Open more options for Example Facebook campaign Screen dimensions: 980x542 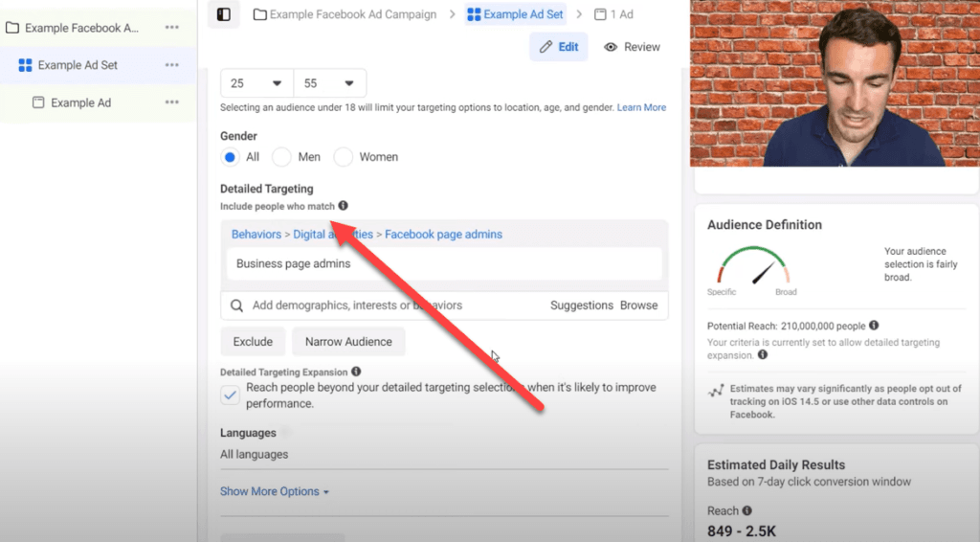click(172, 28)
